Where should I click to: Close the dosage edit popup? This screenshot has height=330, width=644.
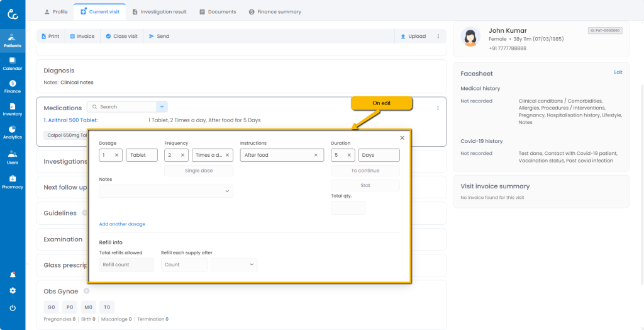[402, 138]
